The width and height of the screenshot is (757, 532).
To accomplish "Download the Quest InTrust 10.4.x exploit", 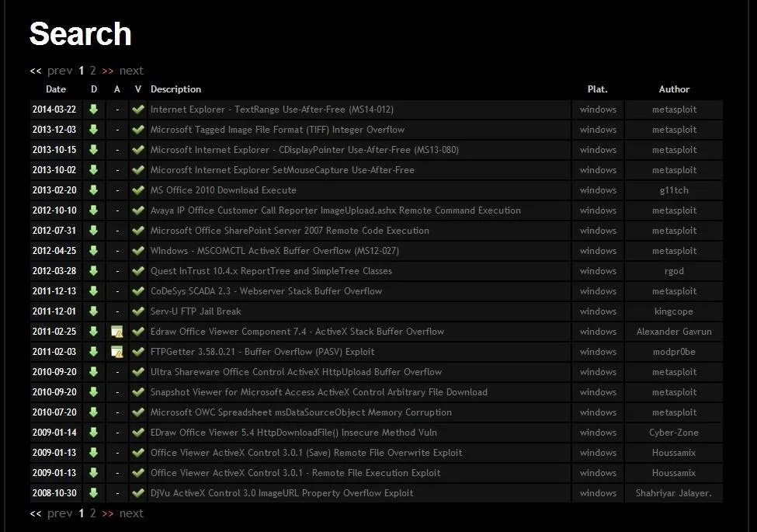I will tap(94, 271).
